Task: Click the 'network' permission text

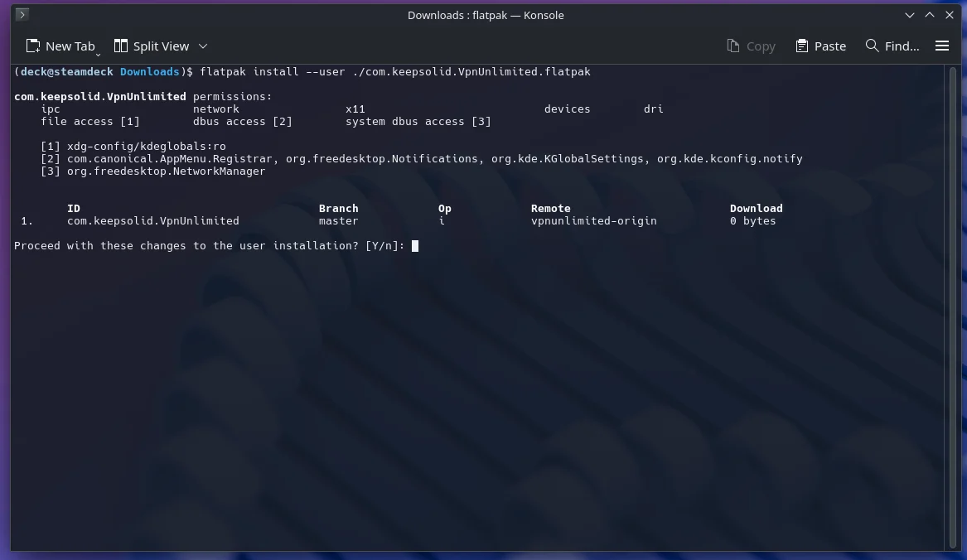Action: [x=215, y=109]
